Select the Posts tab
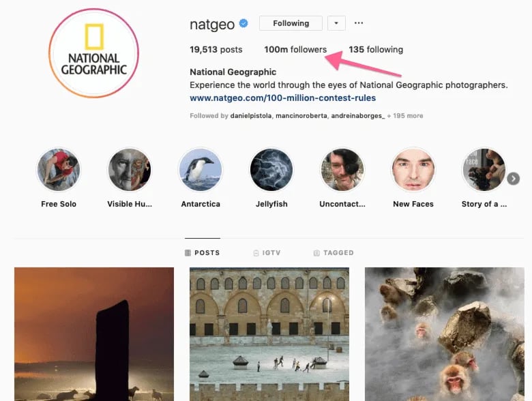532x401 pixels. pyautogui.click(x=203, y=253)
